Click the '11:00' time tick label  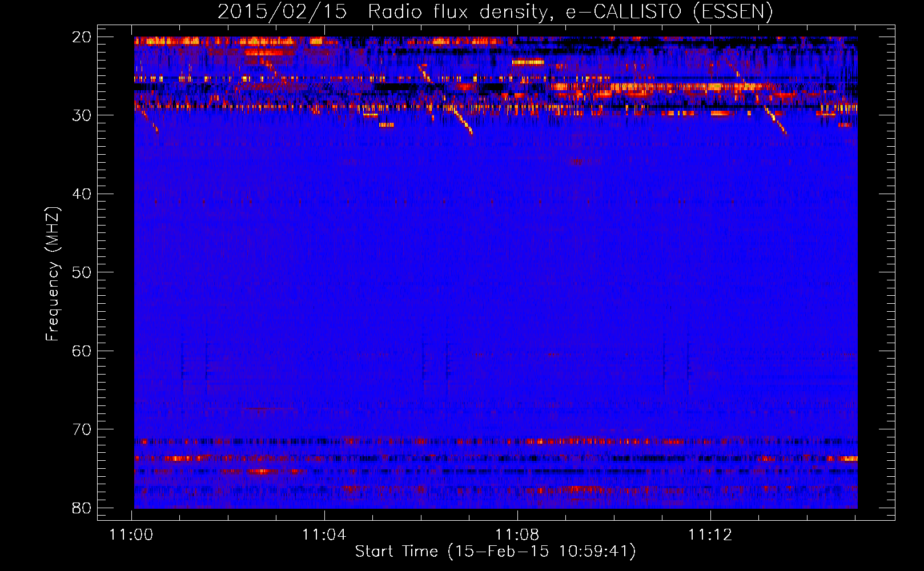(x=131, y=535)
